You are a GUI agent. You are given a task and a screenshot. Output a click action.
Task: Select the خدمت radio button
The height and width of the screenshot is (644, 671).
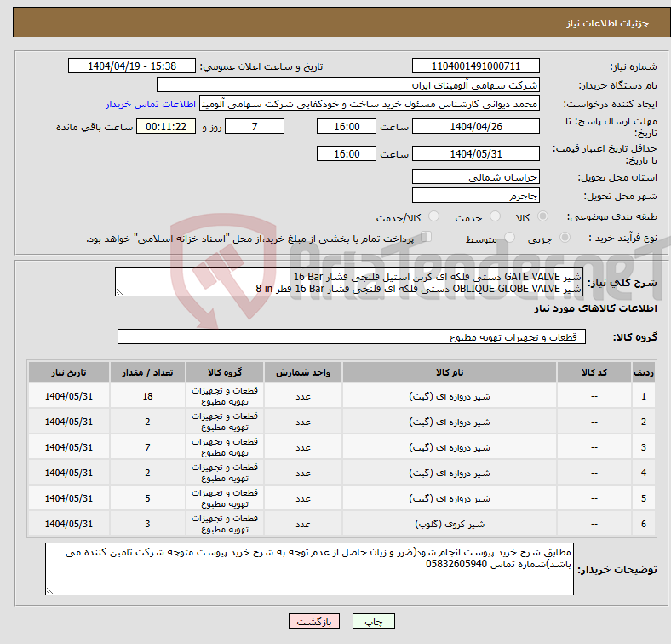495,216
